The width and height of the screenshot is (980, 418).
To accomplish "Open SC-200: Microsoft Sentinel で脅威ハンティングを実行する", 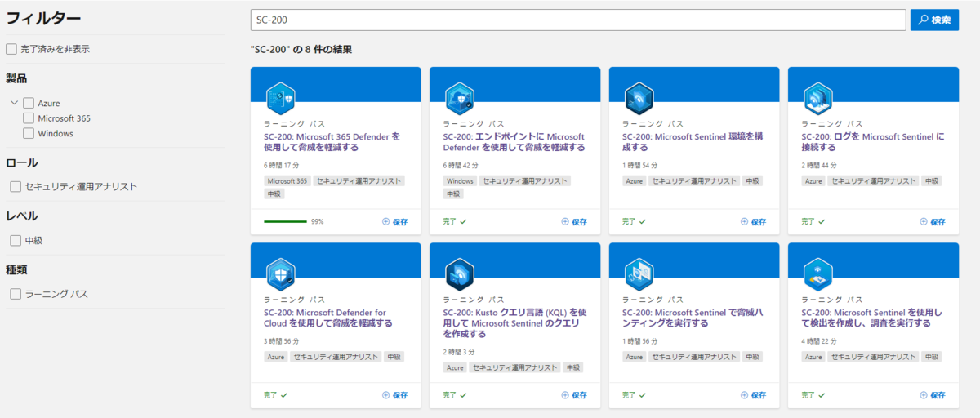I will coord(693,318).
